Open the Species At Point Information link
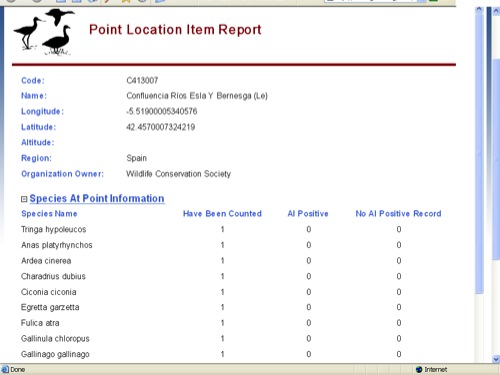This screenshot has height=375, width=500. [x=97, y=198]
